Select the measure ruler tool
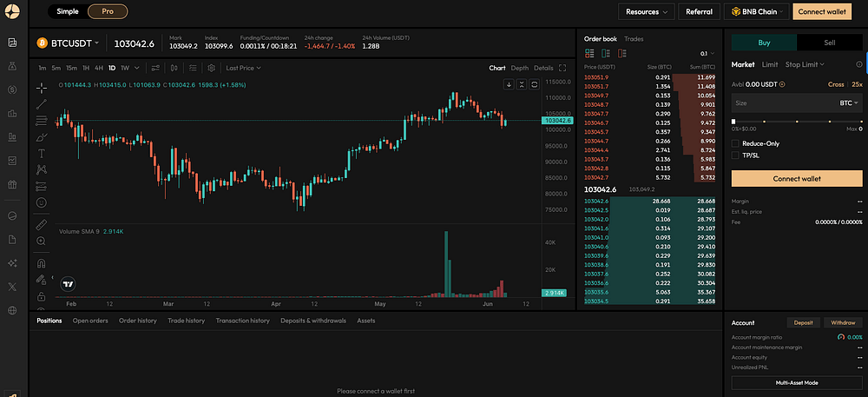The image size is (868, 397). click(41, 224)
